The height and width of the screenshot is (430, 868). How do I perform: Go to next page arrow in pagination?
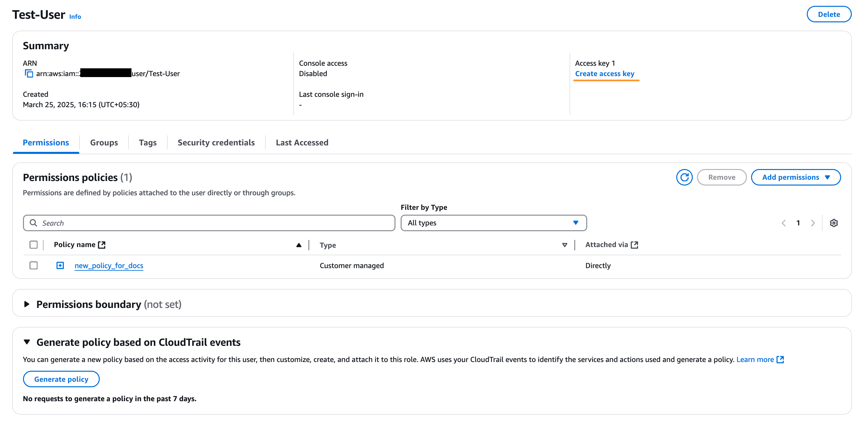[813, 223]
